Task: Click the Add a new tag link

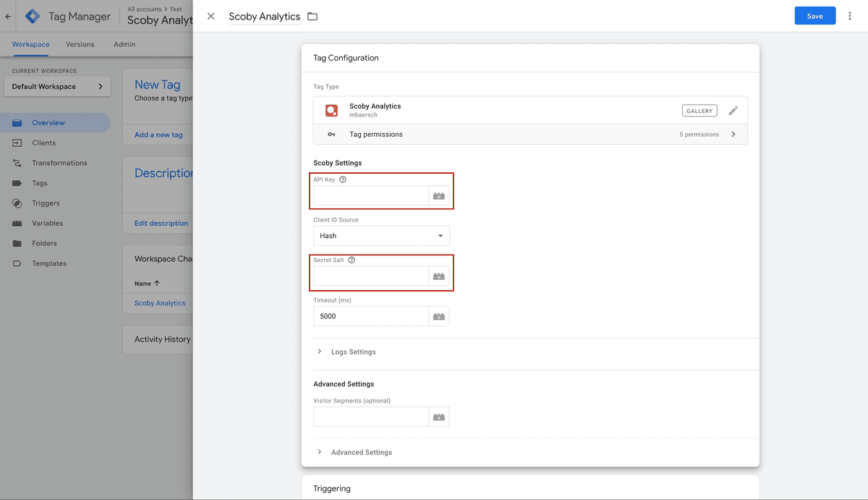Action: 158,135
